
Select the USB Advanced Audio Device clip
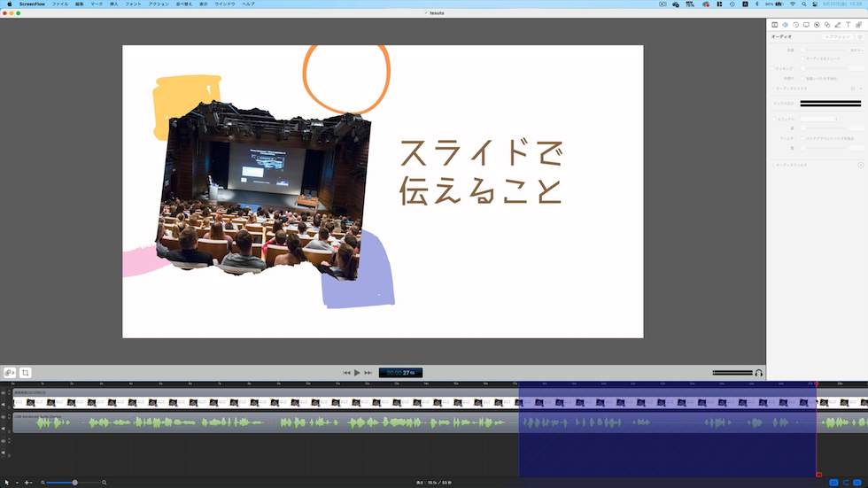pyautogui.click(x=440, y=422)
